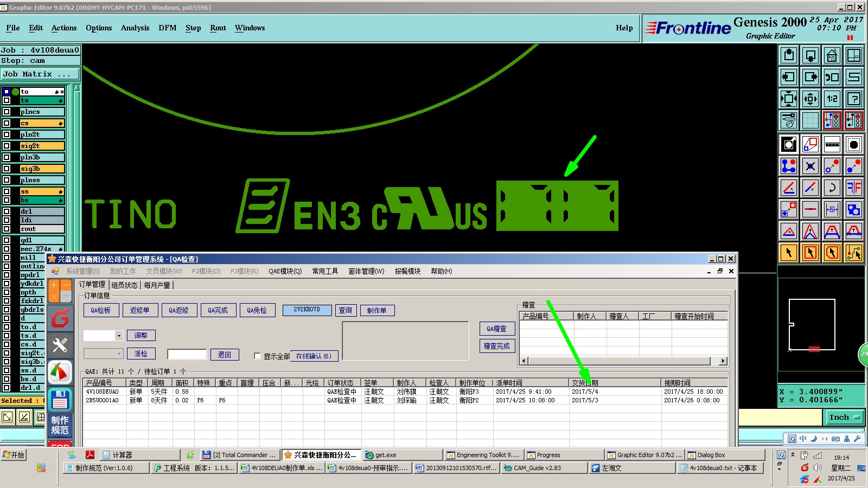Click the QA稽查 button

497,329
